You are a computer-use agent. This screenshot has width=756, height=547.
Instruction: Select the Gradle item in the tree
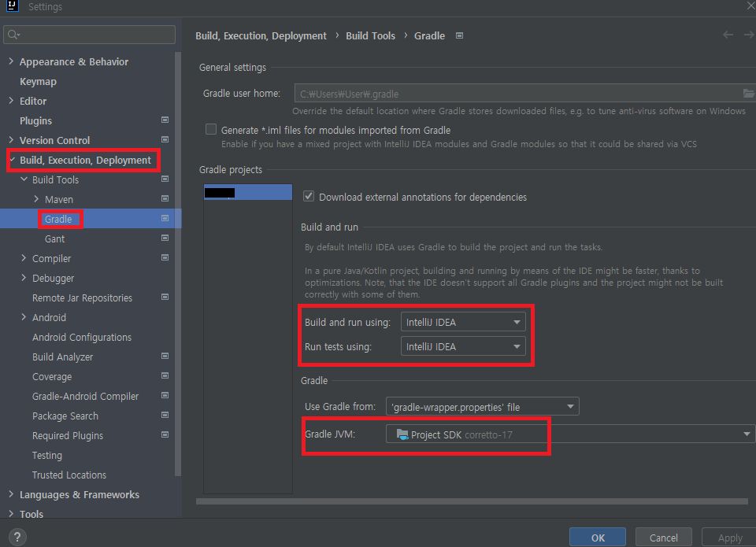click(x=58, y=219)
